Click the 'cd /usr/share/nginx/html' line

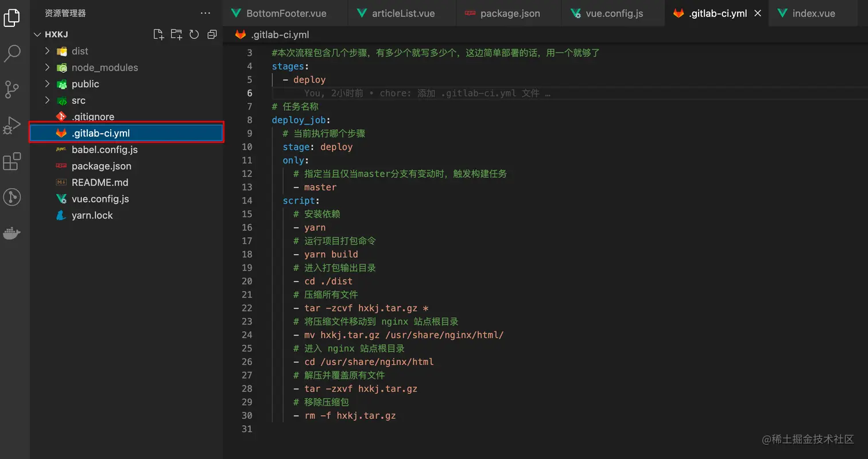pyautogui.click(x=363, y=362)
